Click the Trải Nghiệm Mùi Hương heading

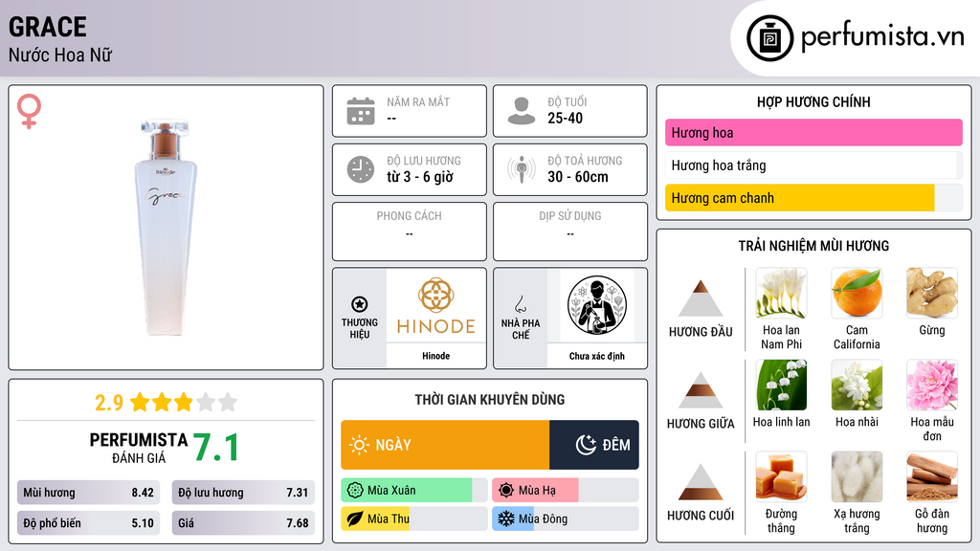pyautogui.click(x=813, y=246)
